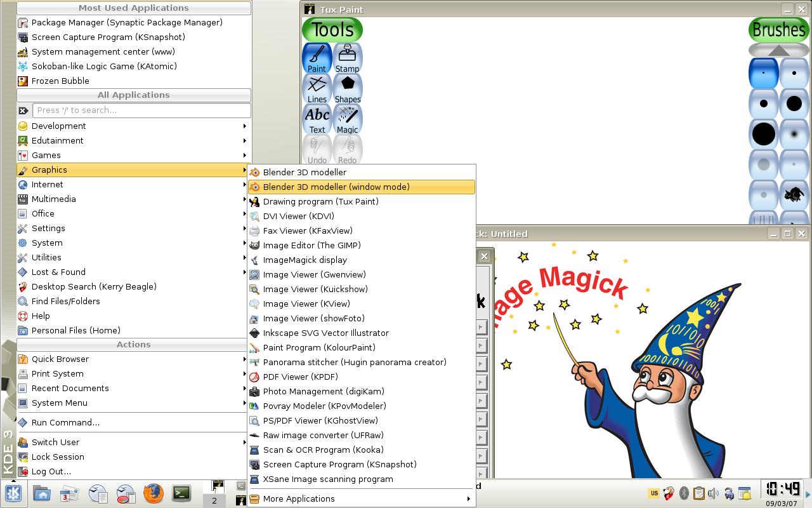Clear search with icon beside search field

(x=23, y=110)
